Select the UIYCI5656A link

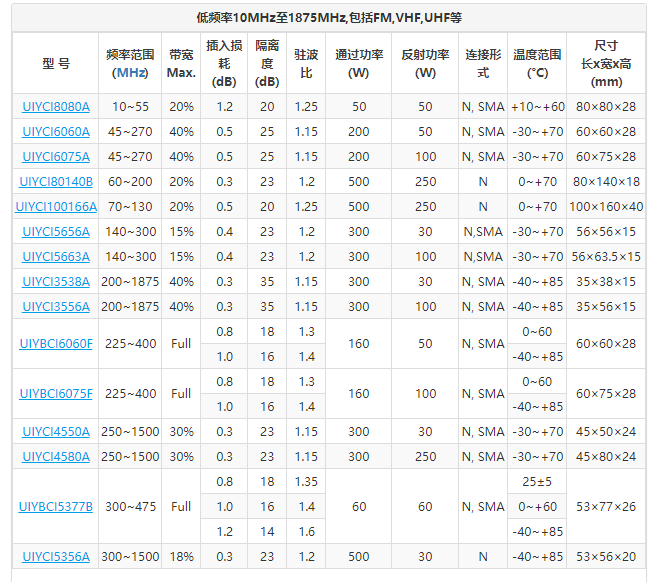[56, 232]
